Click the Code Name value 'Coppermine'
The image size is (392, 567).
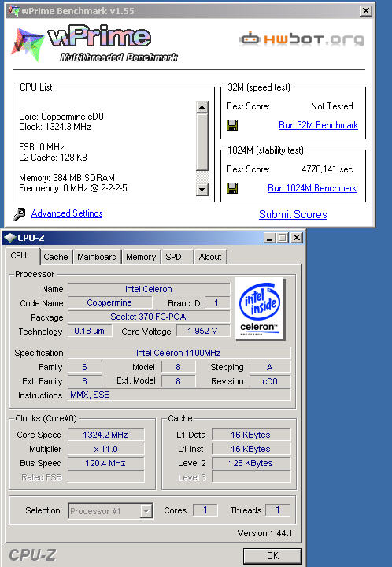(x=109, y=302)
